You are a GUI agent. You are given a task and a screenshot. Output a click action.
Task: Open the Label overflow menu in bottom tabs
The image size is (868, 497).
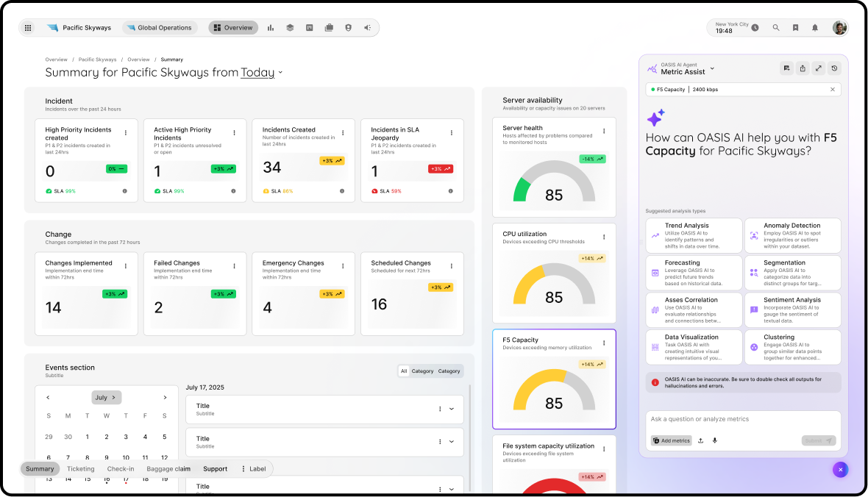(x=254, y=469)
